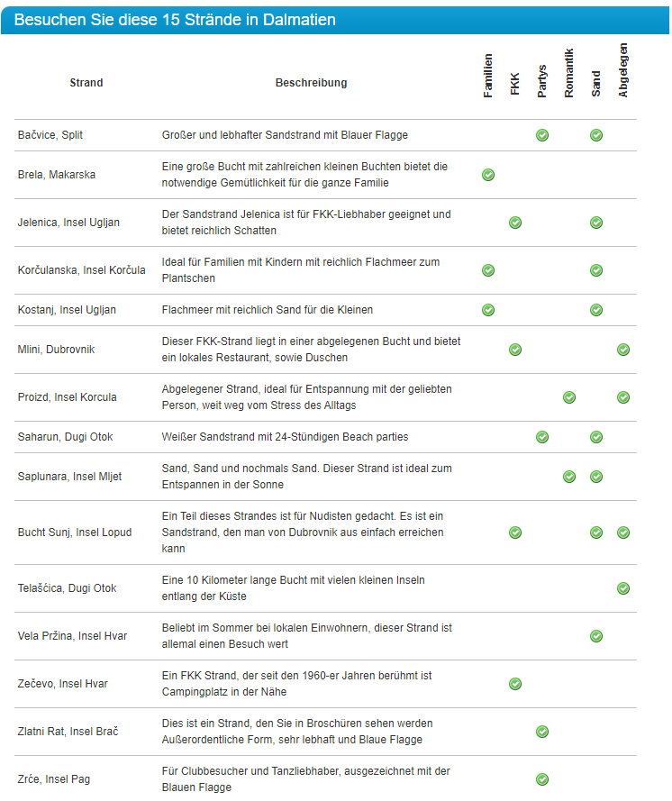Click the Partys checkmark for Zlatni Rat

click(542, 732)
